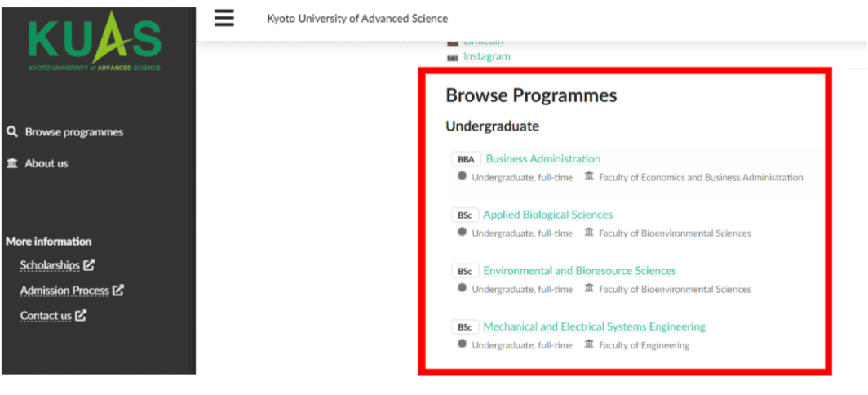Click the external-link icon next to Admission Process

pyautogui.click(x=118, y=290)
